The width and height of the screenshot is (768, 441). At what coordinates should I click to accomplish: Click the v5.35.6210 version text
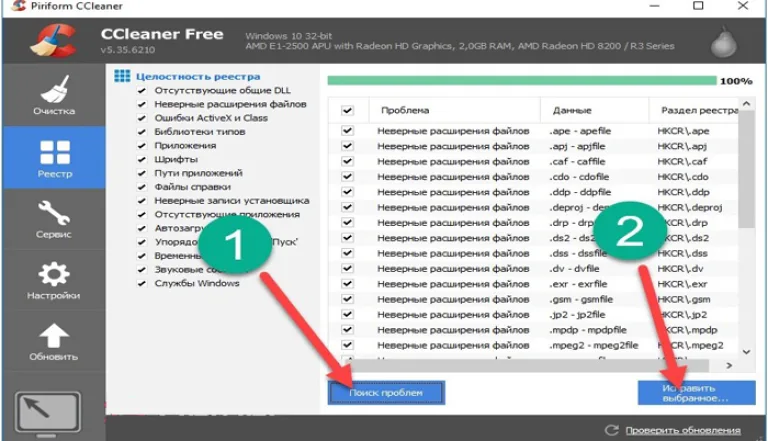[x=127, y=50]
